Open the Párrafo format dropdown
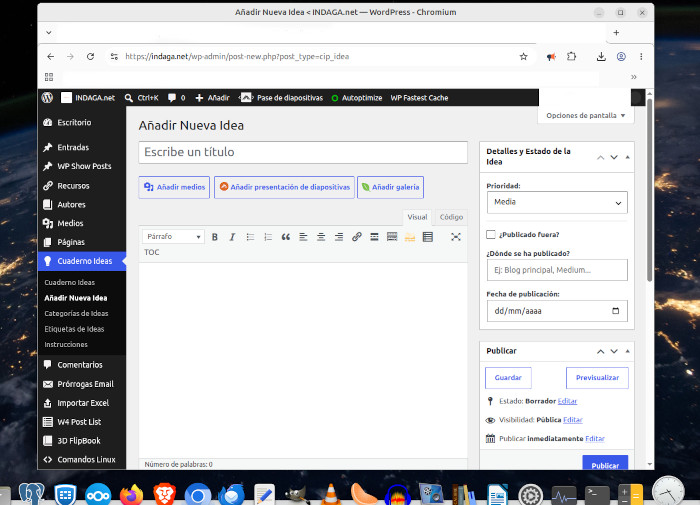This screenshot has width=700, height=505. tap(173, 237)
